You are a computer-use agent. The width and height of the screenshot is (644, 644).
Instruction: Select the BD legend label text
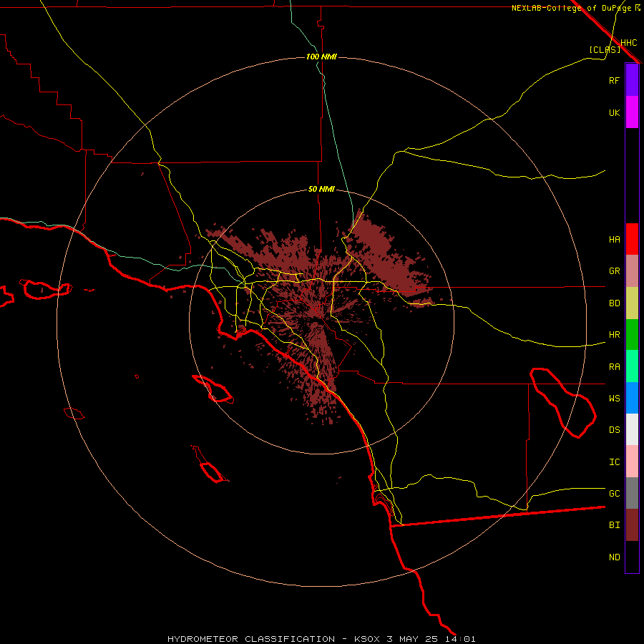(x=614, y=303)
